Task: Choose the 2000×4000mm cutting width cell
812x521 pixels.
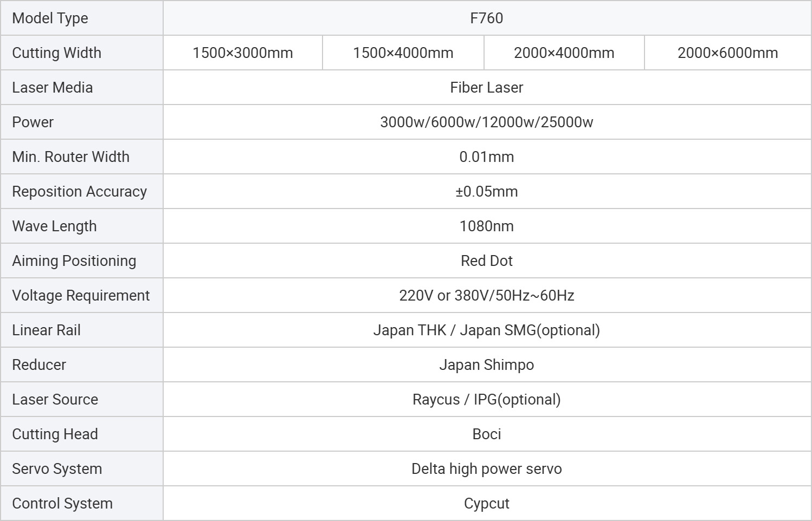Action: pos(564,53)
